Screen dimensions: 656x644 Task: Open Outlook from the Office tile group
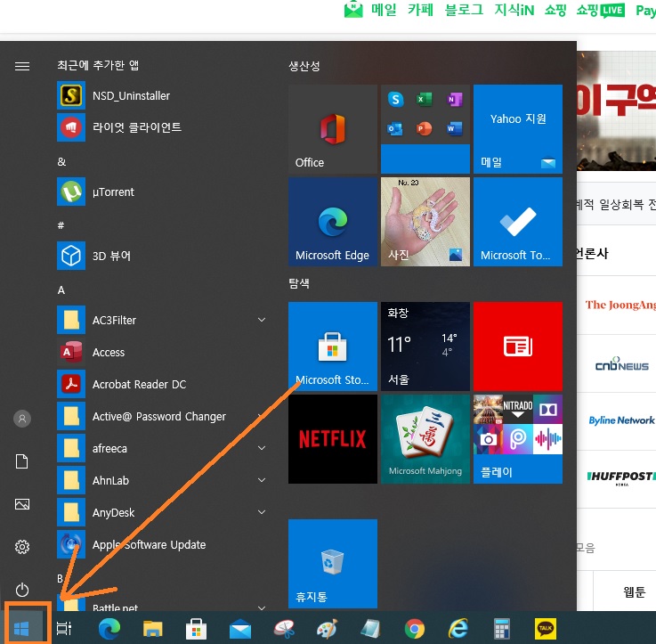coord(395,128)
